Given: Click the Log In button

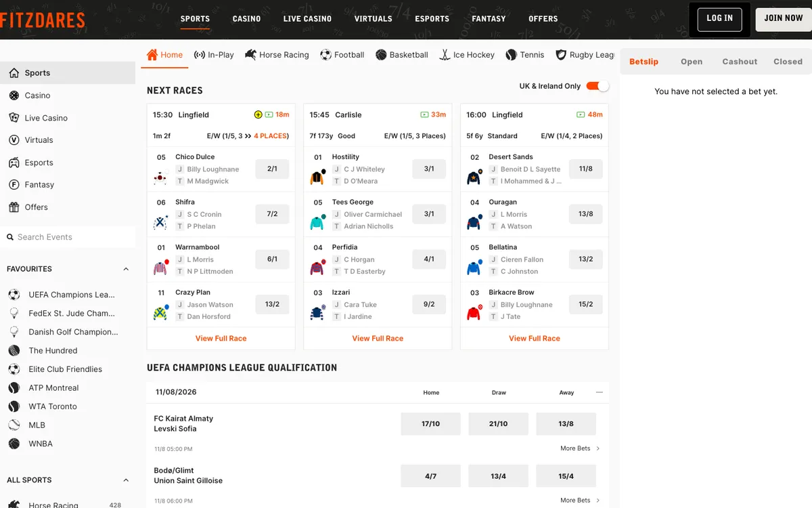Looking at the screenshot, I should [x=719, y=19].
